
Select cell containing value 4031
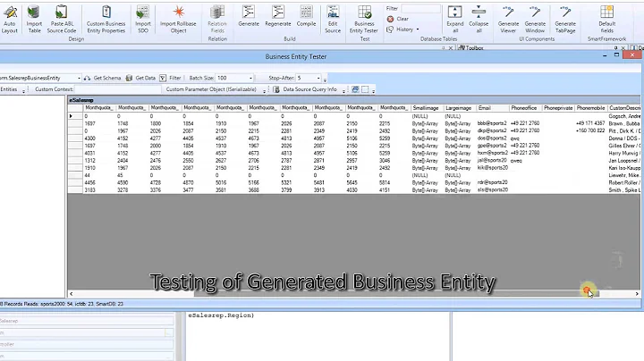(99, 153)
